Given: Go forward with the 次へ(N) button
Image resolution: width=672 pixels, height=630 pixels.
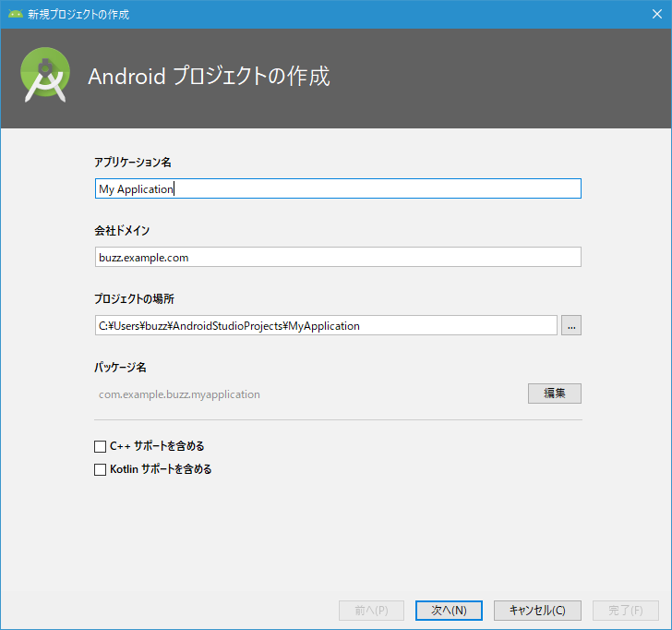Looking at the screenshot, I should [449, 611].
